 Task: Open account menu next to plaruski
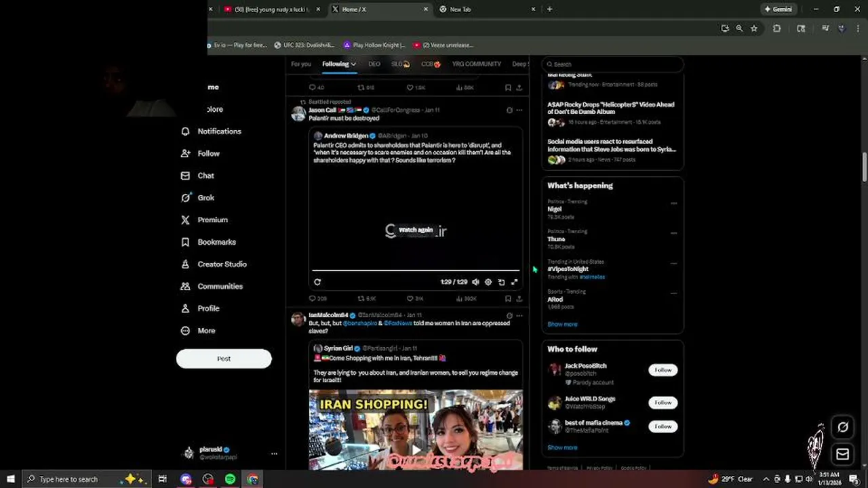(x=274, y=453)
